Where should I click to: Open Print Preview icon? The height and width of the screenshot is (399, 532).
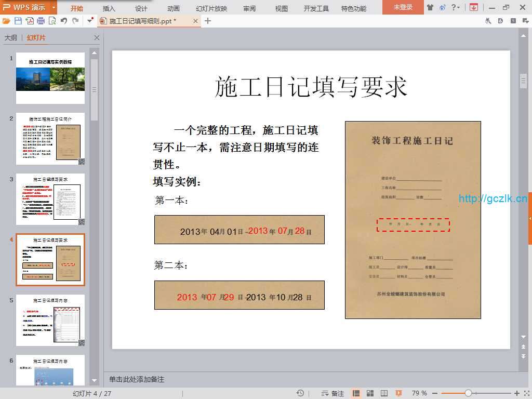click(52, 21)
